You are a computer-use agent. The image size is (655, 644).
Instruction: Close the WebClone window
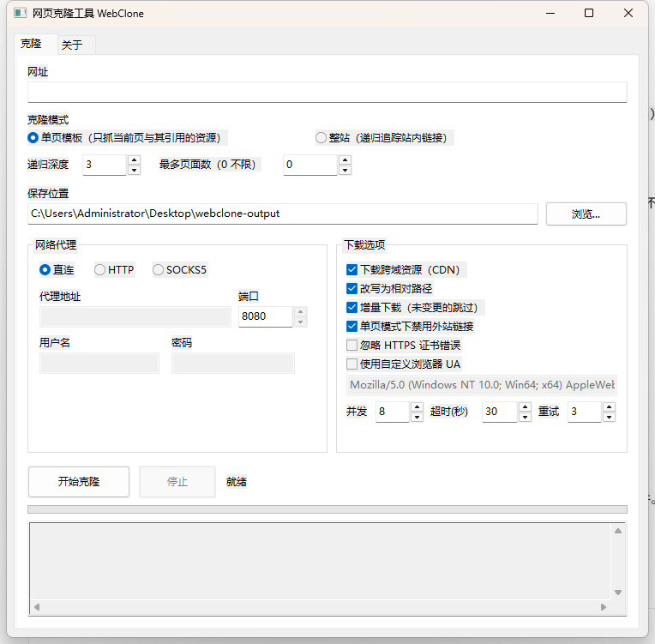pyautogui.click(x=628, y=14)
